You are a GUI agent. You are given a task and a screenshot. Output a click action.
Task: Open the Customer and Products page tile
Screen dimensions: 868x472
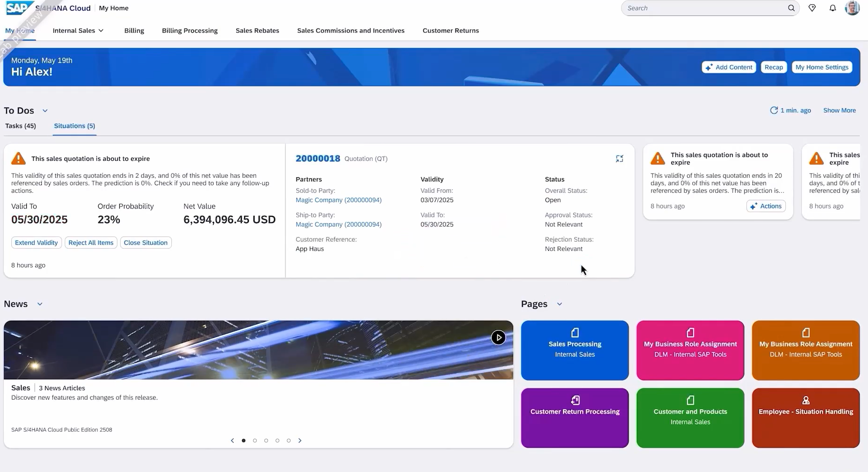[690, 418]
